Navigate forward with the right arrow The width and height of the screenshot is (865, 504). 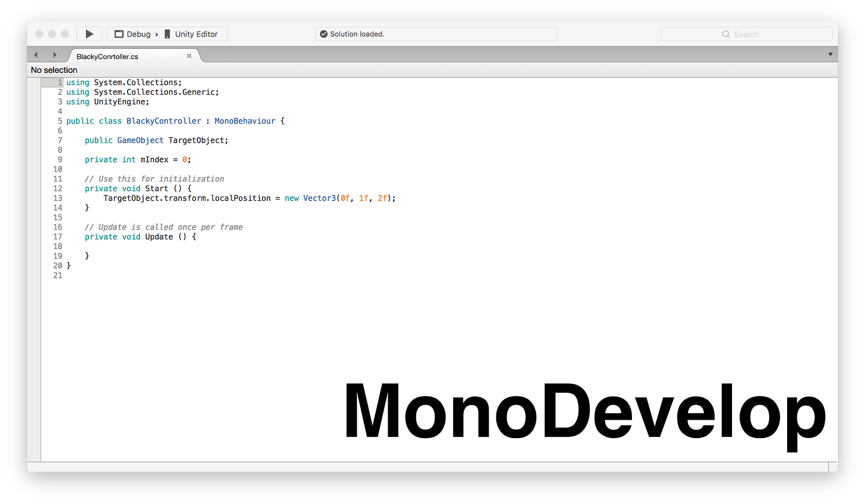[x=55, y=55]
